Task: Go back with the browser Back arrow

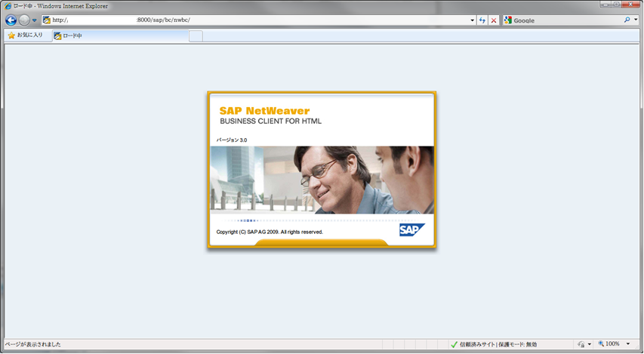Action: point(11,20)
